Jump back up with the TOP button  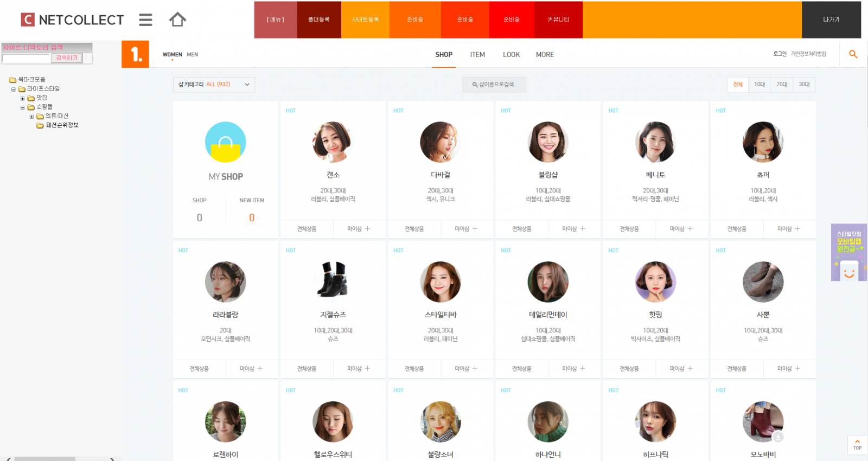coord(857,445)
